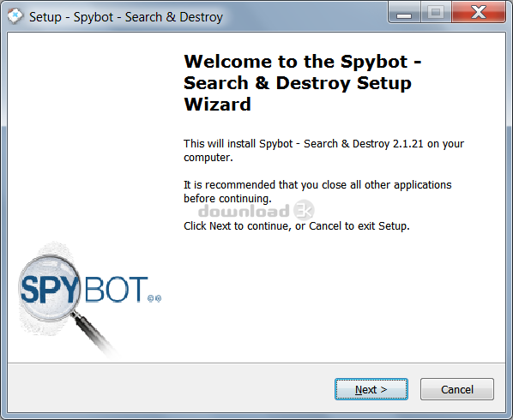Click Next to continue setup
The width and height of the screenshot is (513, 420).
click(x=371, y=389)
